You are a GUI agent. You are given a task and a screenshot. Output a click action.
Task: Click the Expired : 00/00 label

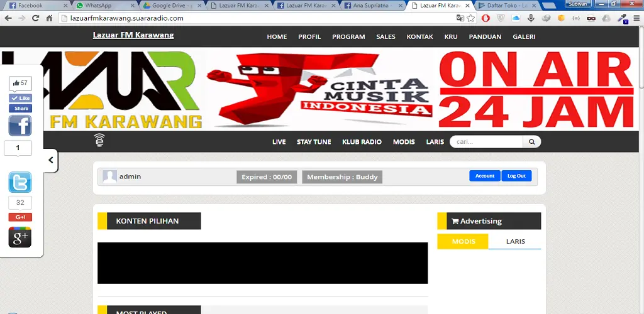[267, 177]
